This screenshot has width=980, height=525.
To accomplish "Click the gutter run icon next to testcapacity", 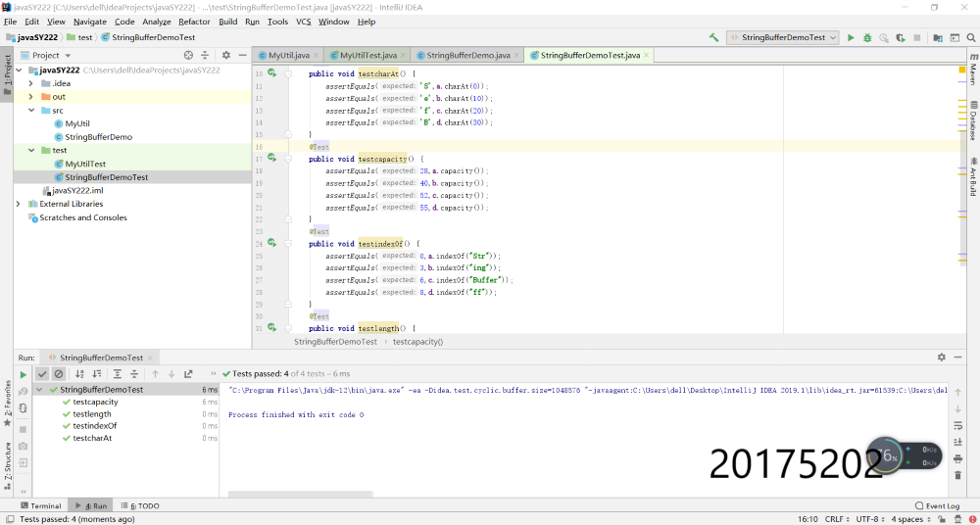I will click(271, 158).
